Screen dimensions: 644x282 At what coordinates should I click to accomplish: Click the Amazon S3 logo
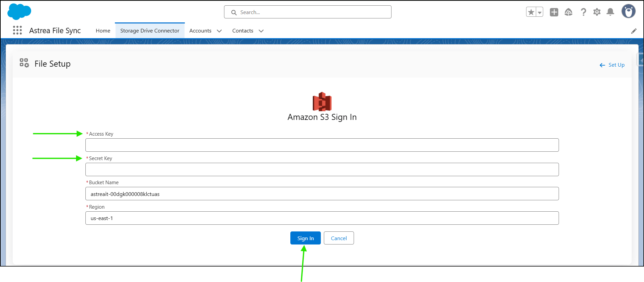322,101
